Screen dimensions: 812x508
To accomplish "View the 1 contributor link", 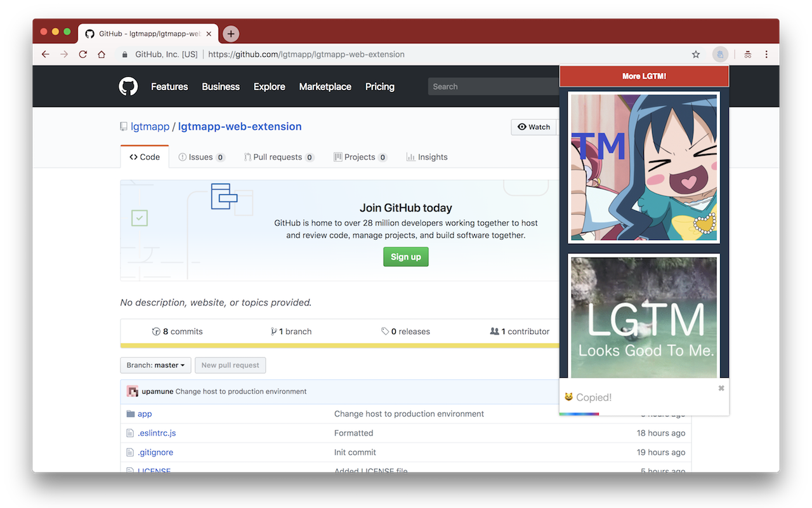I will pos(520,331).
